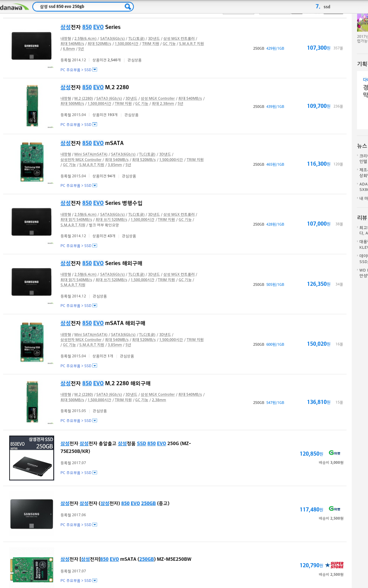Click 2.5형(6.4cm) spec link in first product
Screen dimensions: 368x588
click(x=86, y=38)
